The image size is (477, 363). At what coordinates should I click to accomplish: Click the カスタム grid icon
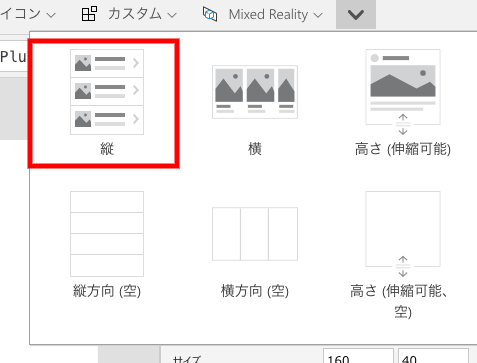pos(89,14)
